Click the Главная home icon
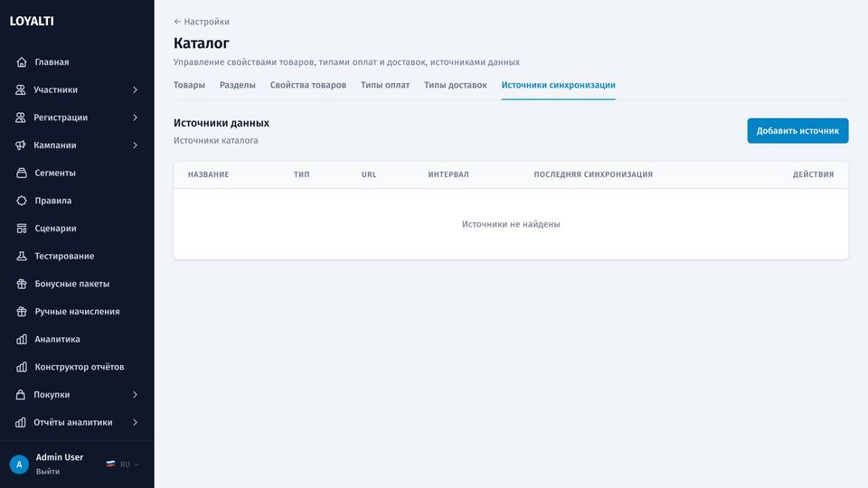The height and width of the screenshot is (488, 868). click(22, 62)
